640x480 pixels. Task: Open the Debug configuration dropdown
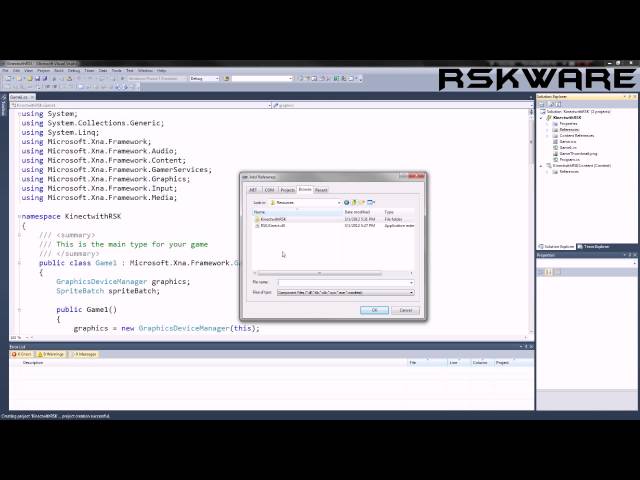tap(204, 78)
